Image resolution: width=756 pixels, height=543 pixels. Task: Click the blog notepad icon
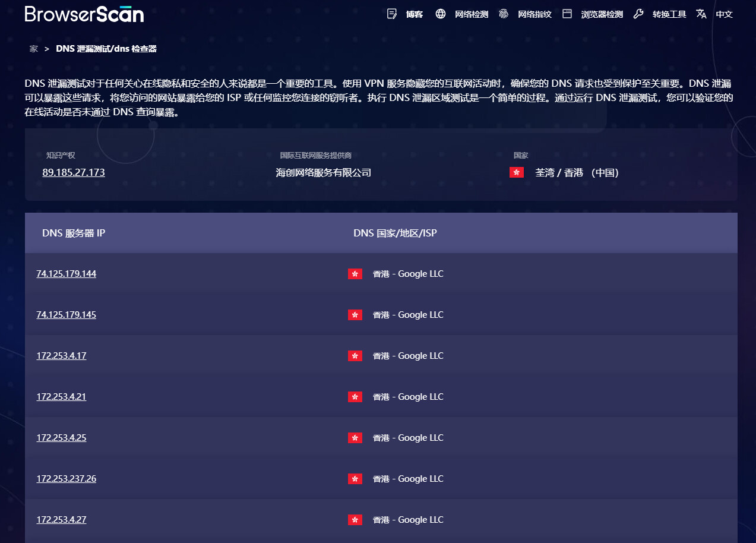(x=392, y=14)
